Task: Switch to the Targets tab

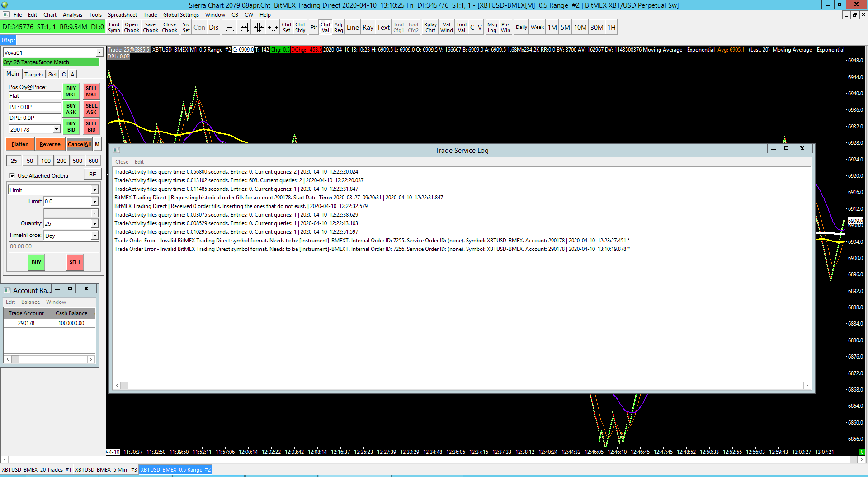Action: (x=33, y=75)
